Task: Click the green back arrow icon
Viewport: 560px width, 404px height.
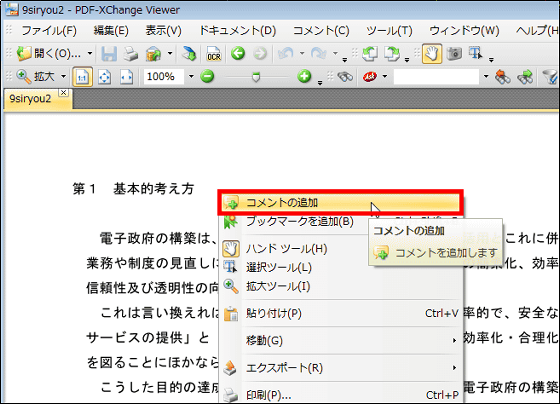Action: coord(238,54)
